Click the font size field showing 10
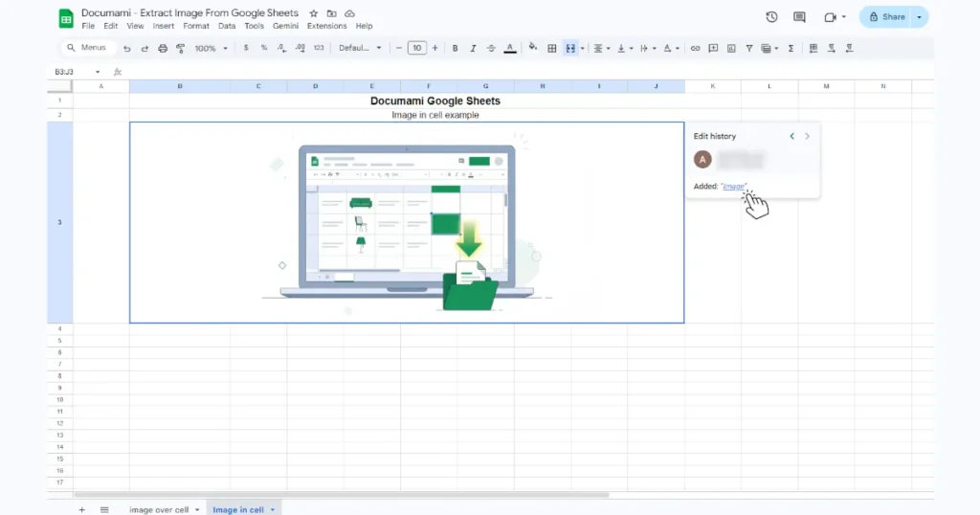 pos(417,48)
